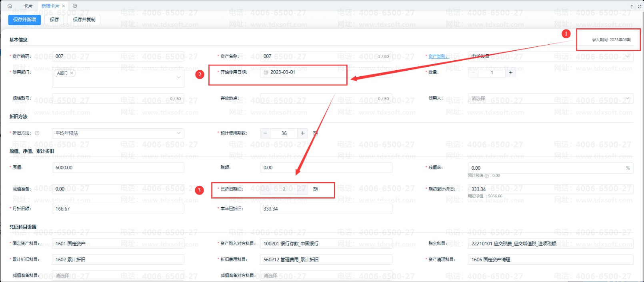Open the 折旧方法 平均年限法 dropdown
Screen dimensions: 644x282
click(118, 133)
